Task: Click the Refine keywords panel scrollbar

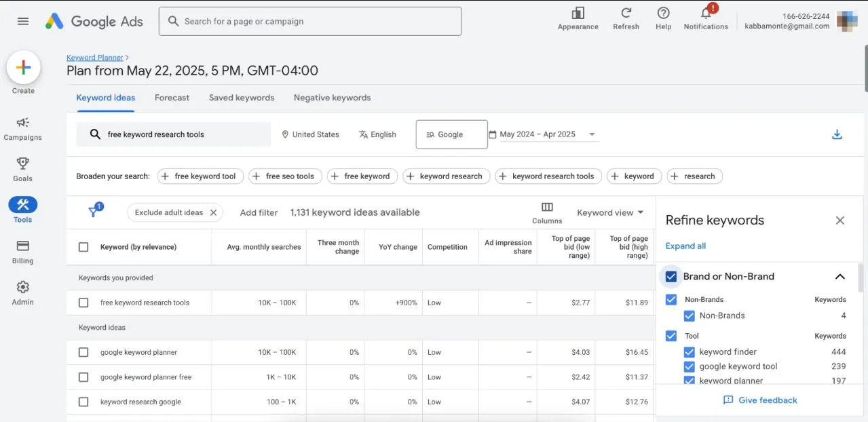Action: pyautogui.click(x=860, y=278)
